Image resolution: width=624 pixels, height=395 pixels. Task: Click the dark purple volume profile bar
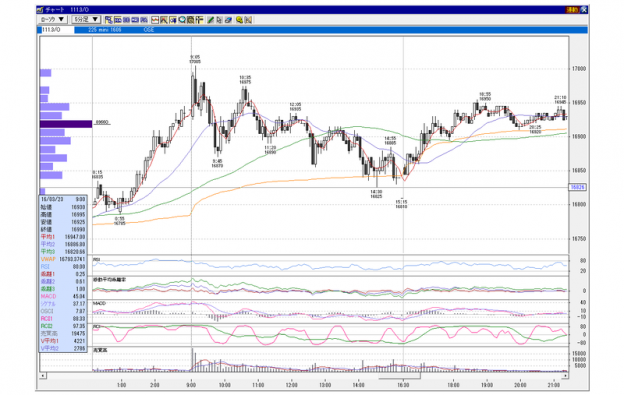66,124
